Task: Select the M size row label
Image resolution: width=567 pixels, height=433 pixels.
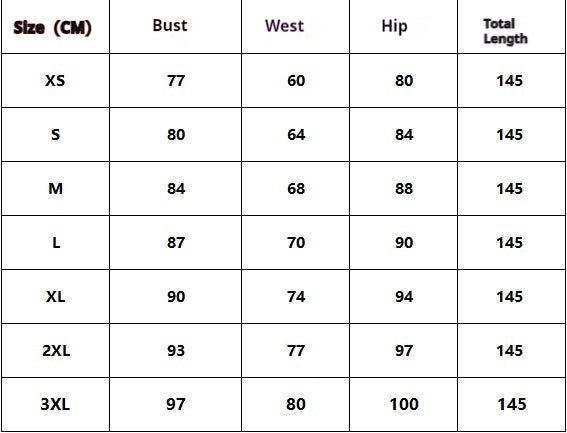Action: coord(55,188)
